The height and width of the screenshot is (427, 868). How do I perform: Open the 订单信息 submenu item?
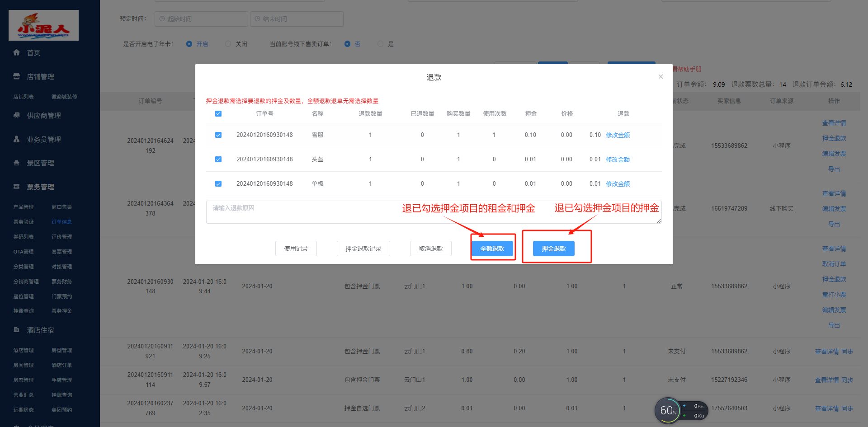click(61, 222)
